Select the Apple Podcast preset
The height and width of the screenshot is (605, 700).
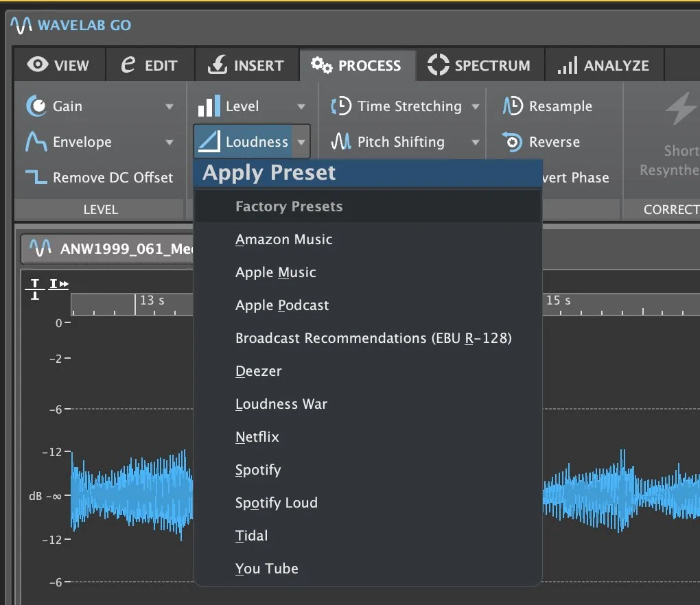(369, 306)
